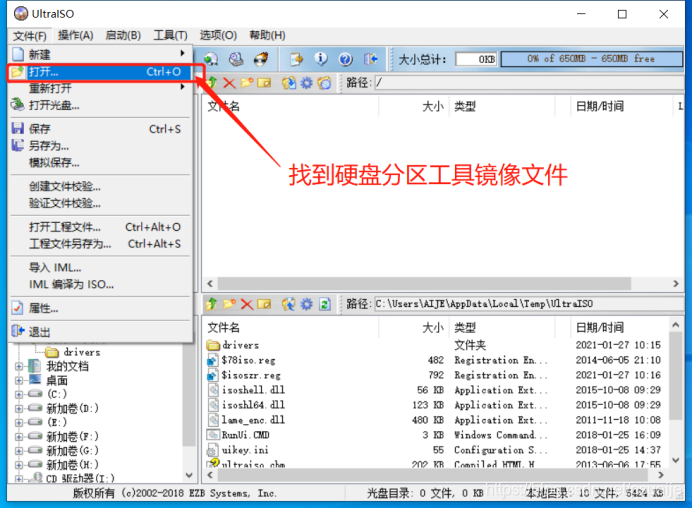Expand the 新加卷(G:) drive node
Image resolution: width=692 pixels, height=508 pixels.
tap(19, 451)
